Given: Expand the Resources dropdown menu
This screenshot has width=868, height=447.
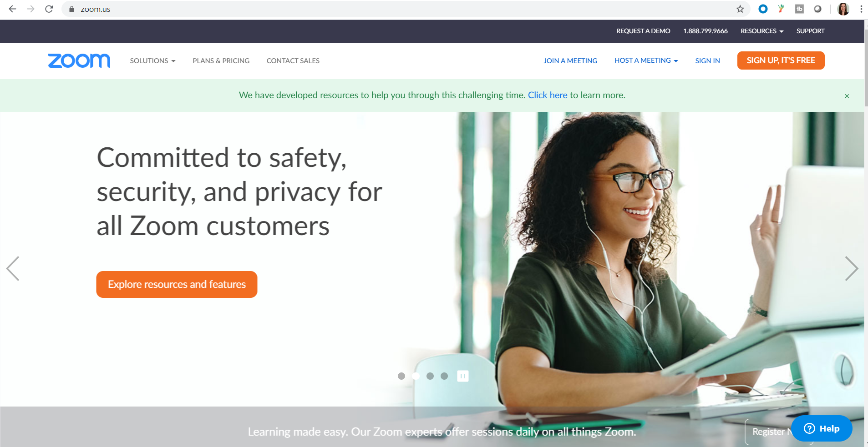Looking at the screenshot, I should click(761, 31).
